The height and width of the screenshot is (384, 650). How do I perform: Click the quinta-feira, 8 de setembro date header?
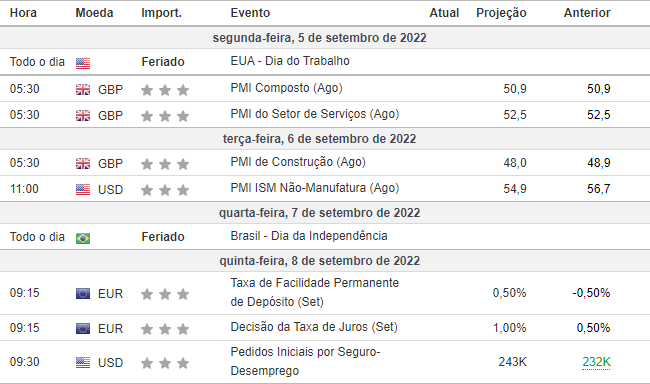320,261
